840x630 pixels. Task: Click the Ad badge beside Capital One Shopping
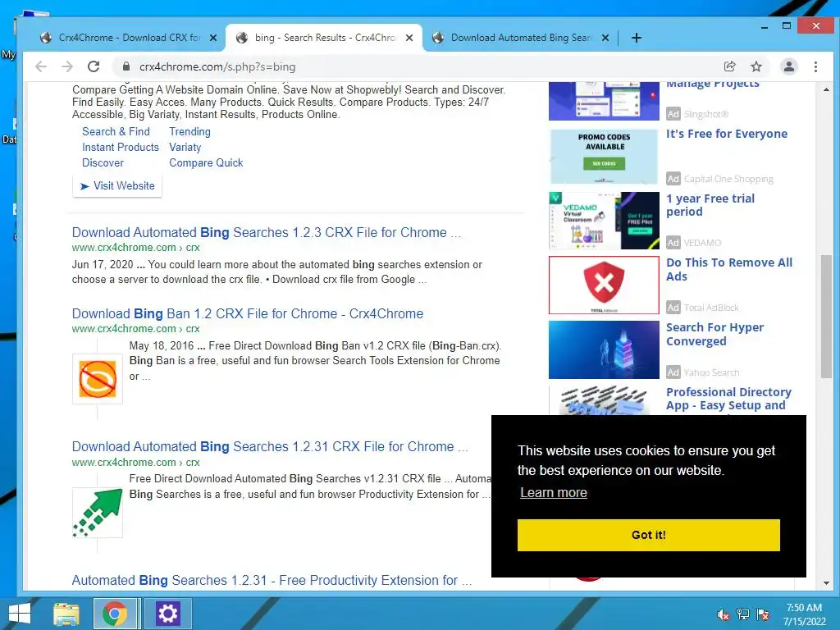673,179
